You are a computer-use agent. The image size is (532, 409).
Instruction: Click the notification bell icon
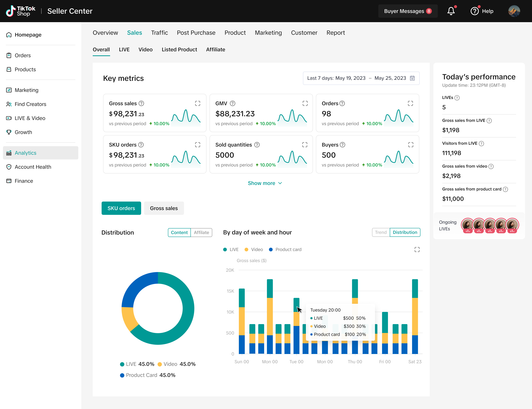pos(451,11)
